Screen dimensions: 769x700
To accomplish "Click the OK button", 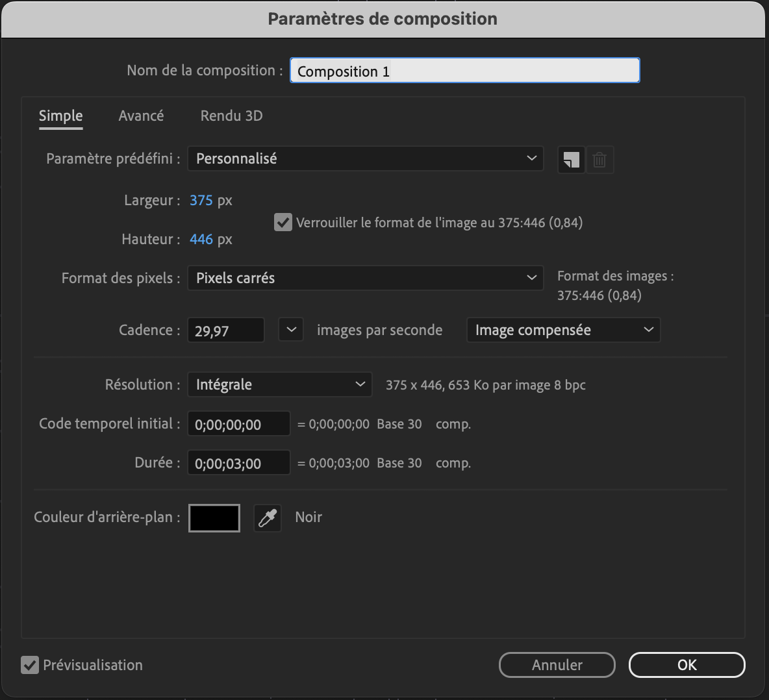I will pyautogui.click(x=687, y=665).
